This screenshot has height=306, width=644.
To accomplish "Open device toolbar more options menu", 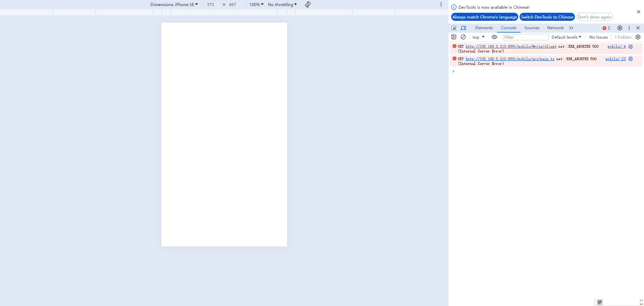I will point(441,4).
